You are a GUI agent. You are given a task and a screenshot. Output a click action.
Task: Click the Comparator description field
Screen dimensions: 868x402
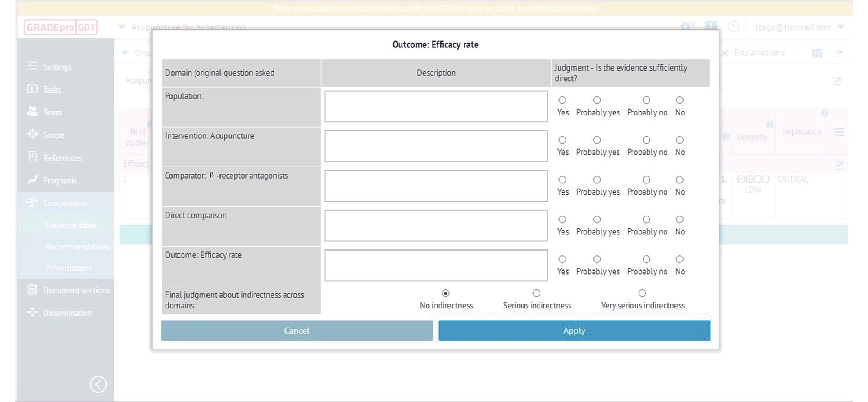pyautogui.click(x=436, y=186)
